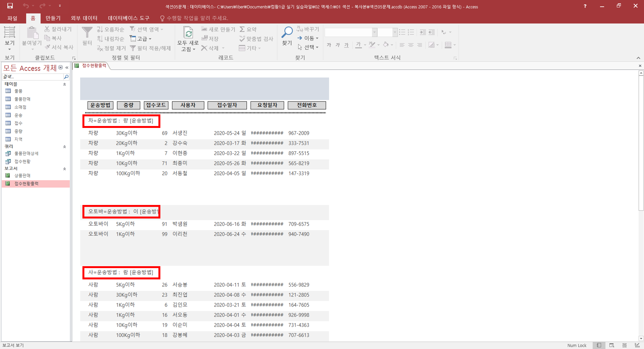Switch to Design View in status bar
The width and height of the screenshot is (644, 349).
pyautogui.click(x=637, y=345)
